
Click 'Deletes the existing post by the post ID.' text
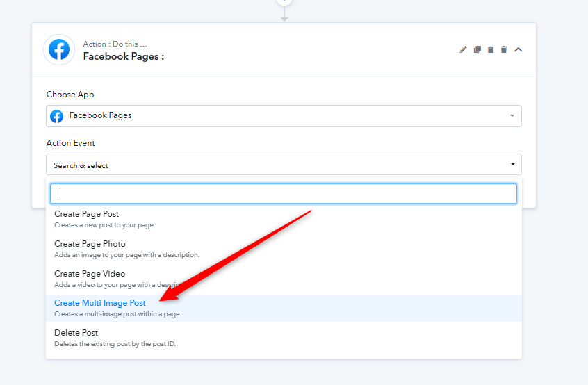tap(115, 344)
